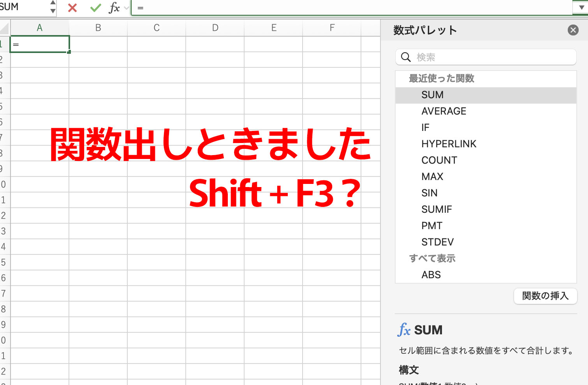Image resolution: width=588 pixels, height=385 pixels.
Task: Click the red cancel X in formula bar
Action: pyautogui.click(x=72, y=8)
